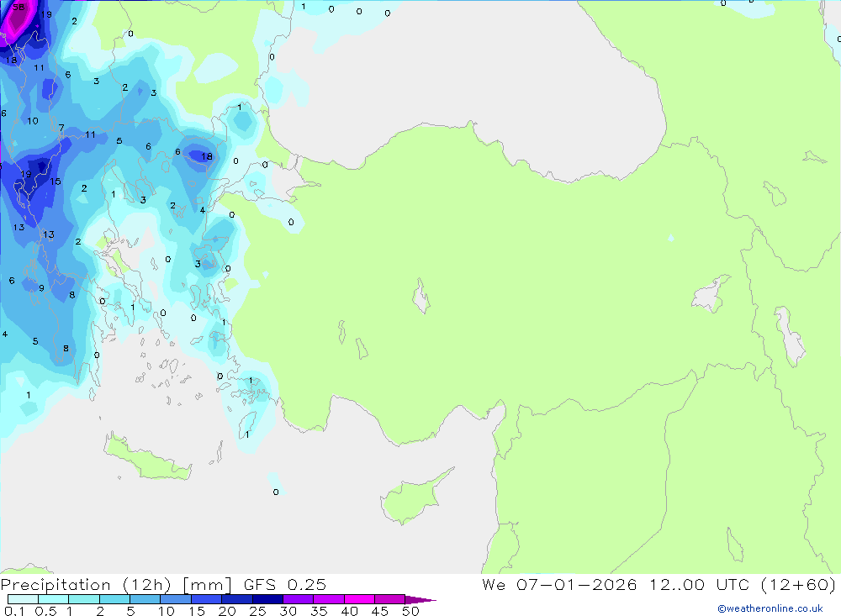Image resolution: width=841 pixels, height=616 pixels.
Task: Click the '15' precipitation value on the map
Action: coord(56,182)
